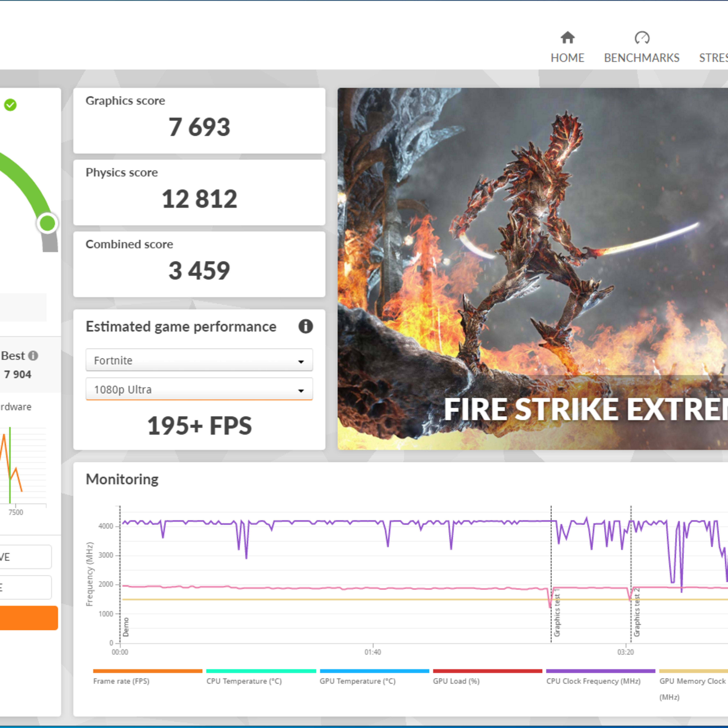
Task: Toggle GPU Temperature legend series
Action: (374, 677)
